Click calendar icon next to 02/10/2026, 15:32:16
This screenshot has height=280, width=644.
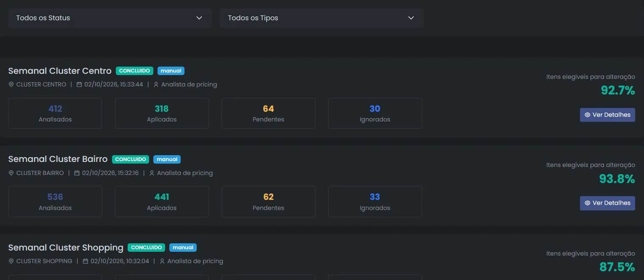77,173
